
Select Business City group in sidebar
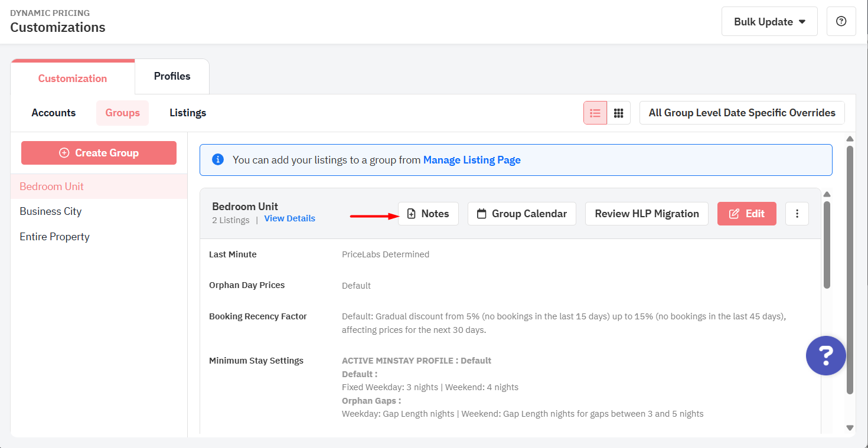(x=51, y=211)
